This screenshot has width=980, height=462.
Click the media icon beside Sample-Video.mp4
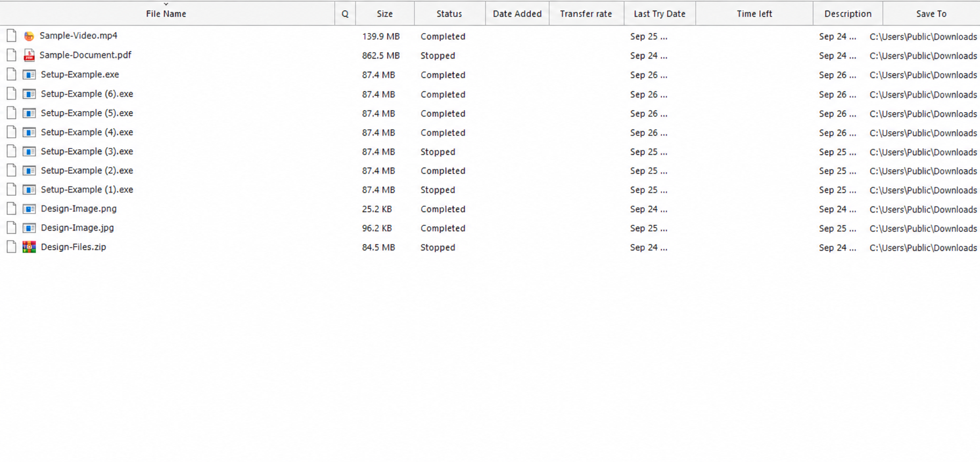(29, 36)
